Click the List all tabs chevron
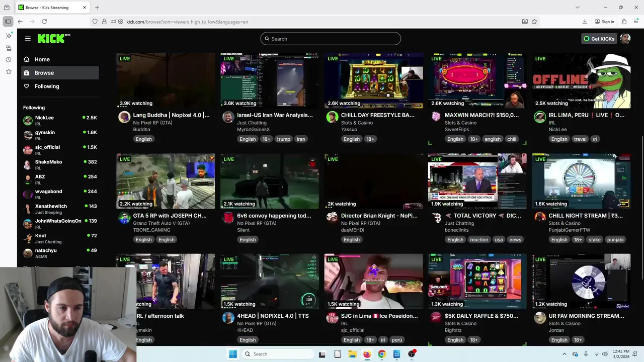Image resolution: width=644 pixels, height=362 pixels. point(577,8)
